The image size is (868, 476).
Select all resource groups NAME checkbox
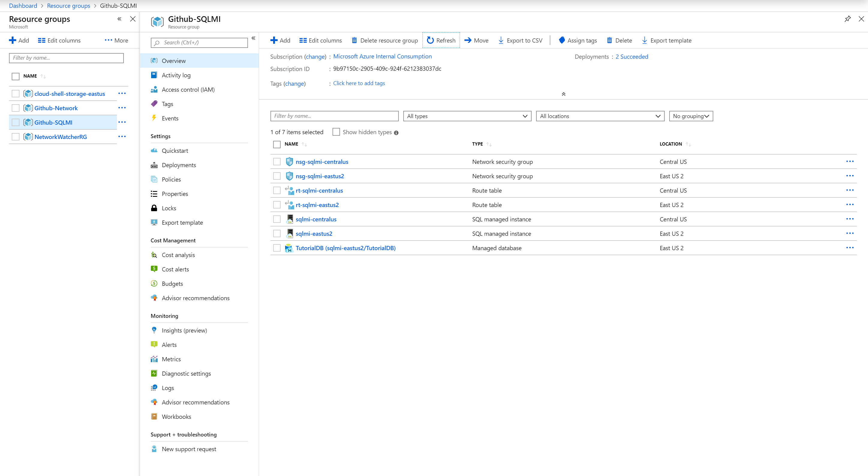16,76
